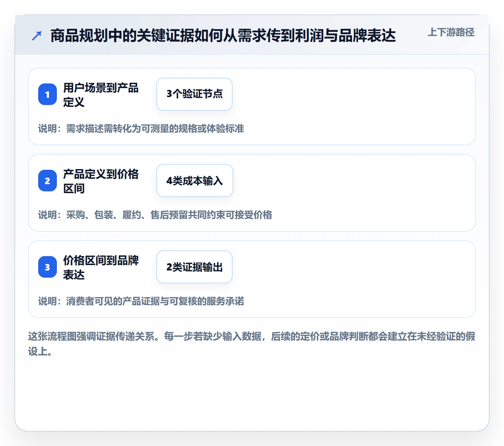
Task: Click the 4类成本输入 pill
Action: [x=195, y=181]
